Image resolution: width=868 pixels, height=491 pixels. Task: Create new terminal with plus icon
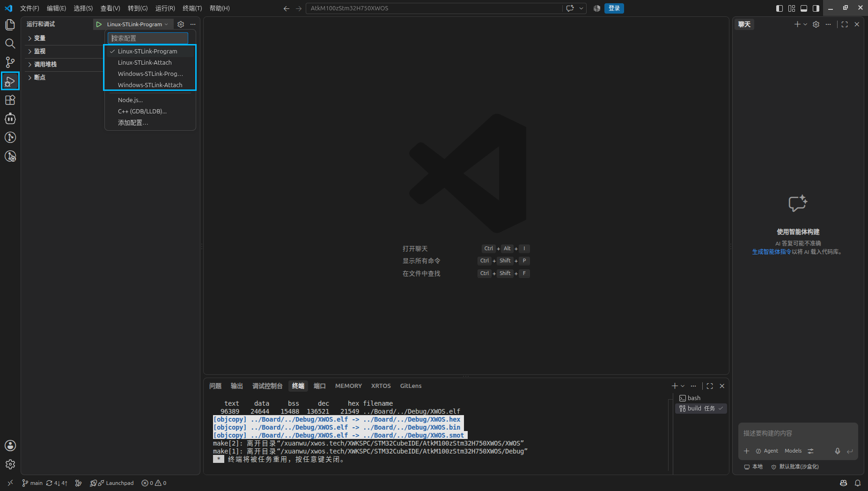click(x=675, y=386)
